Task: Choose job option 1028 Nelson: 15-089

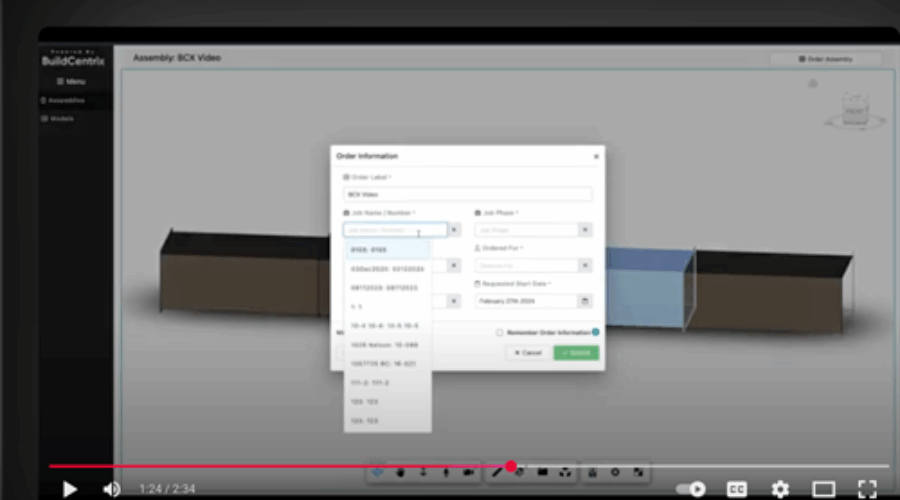Action: tap(387, 344)
